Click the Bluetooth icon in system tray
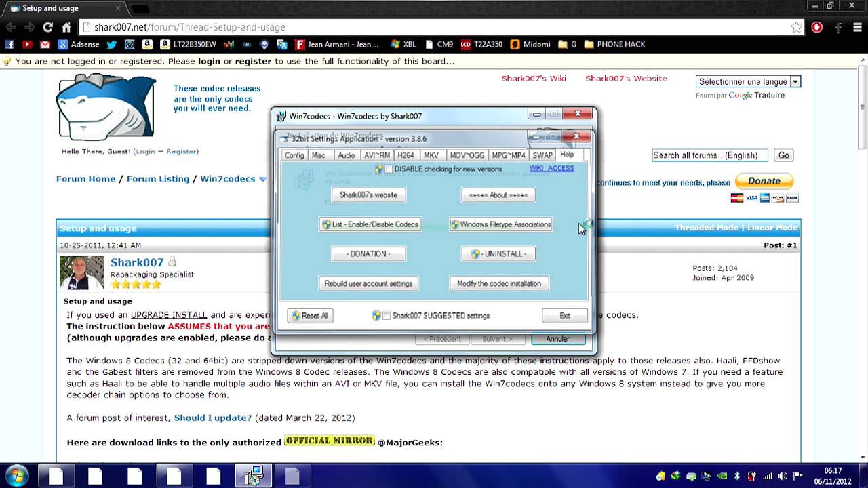 [737, 476]
